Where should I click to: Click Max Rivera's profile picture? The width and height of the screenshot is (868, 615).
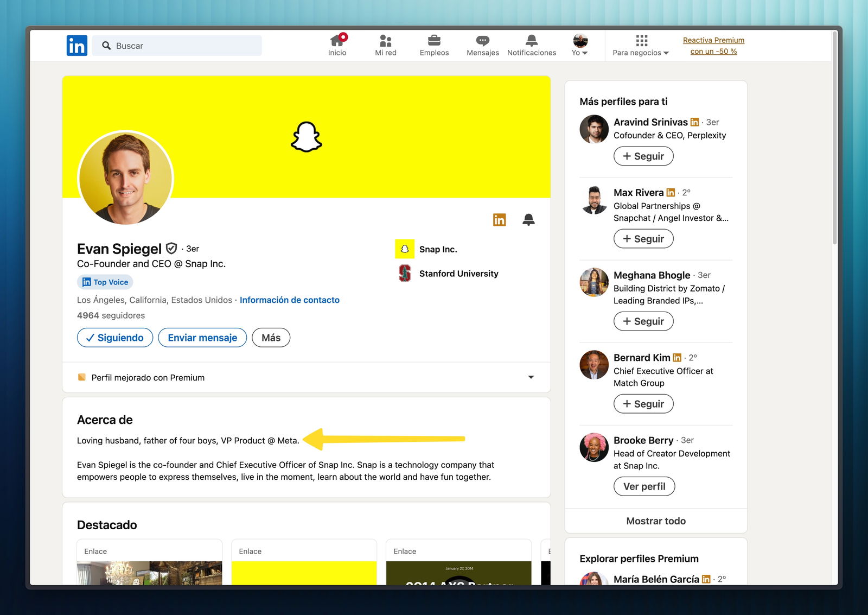(x=594, y=200)
